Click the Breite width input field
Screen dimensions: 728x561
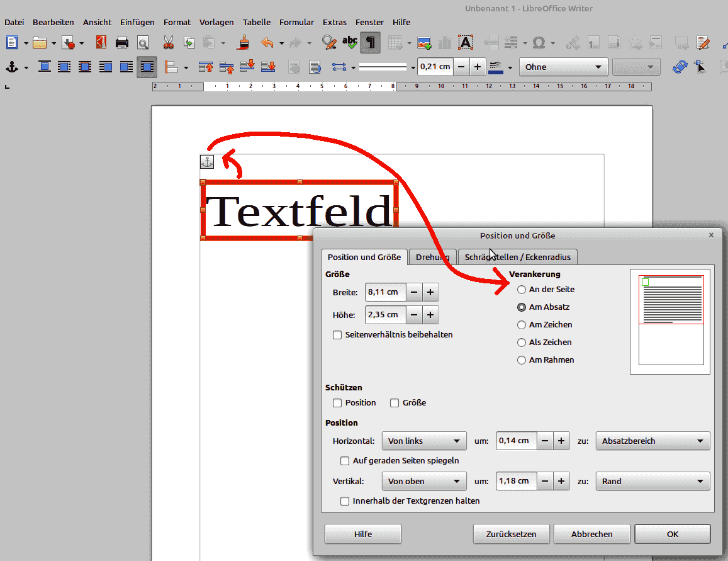pyautogui.click(x=384, y=292)
